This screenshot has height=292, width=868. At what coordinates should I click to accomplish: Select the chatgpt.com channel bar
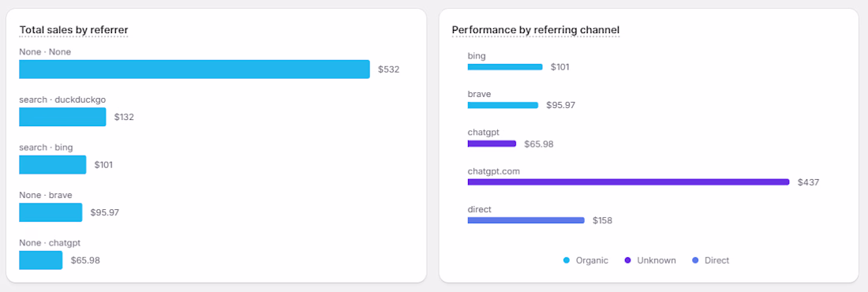[x=628, y=182]
